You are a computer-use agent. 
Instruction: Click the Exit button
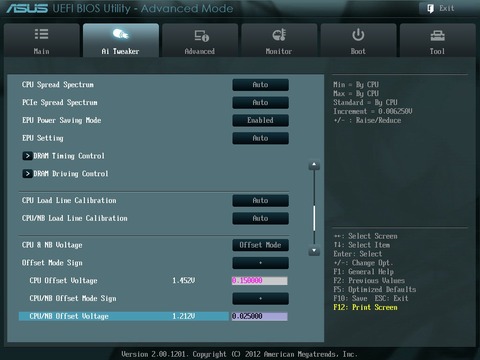click(441, 8)
